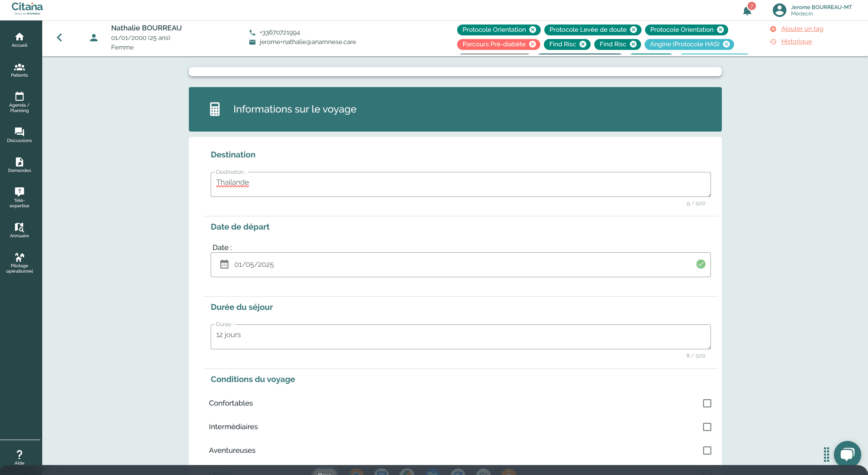Click the Jerome BOURREAU-MT user name

click(x=821, y=7)
